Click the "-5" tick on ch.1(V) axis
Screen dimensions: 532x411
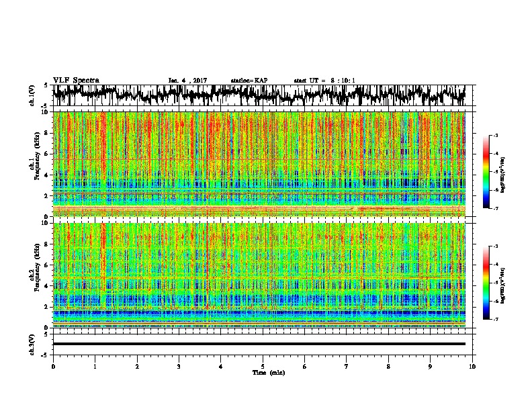(45, 106)
